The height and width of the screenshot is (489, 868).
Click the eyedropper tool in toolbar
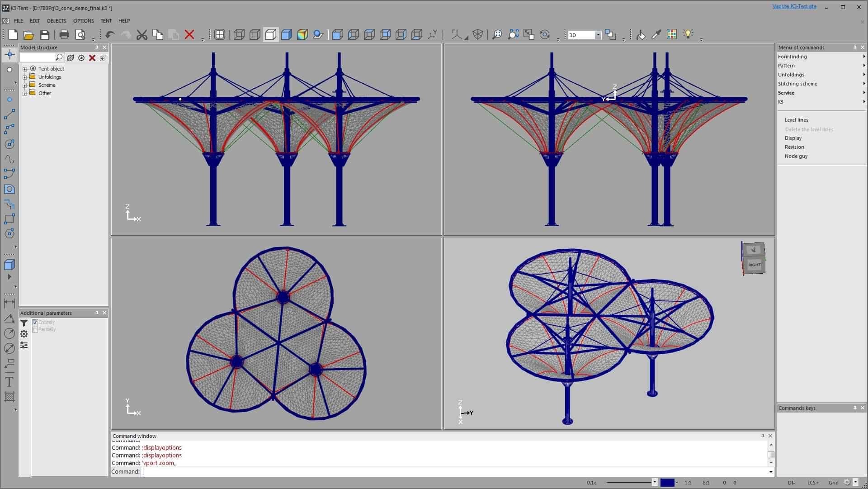pyautogui.click(x=656, y=35)
